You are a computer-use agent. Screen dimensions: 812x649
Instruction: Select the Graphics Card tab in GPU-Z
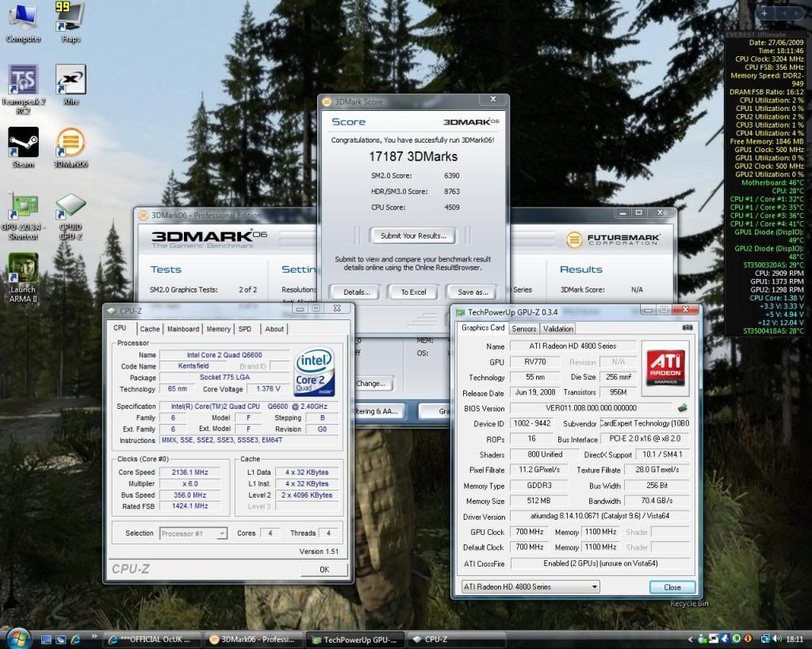coord(483,327)
